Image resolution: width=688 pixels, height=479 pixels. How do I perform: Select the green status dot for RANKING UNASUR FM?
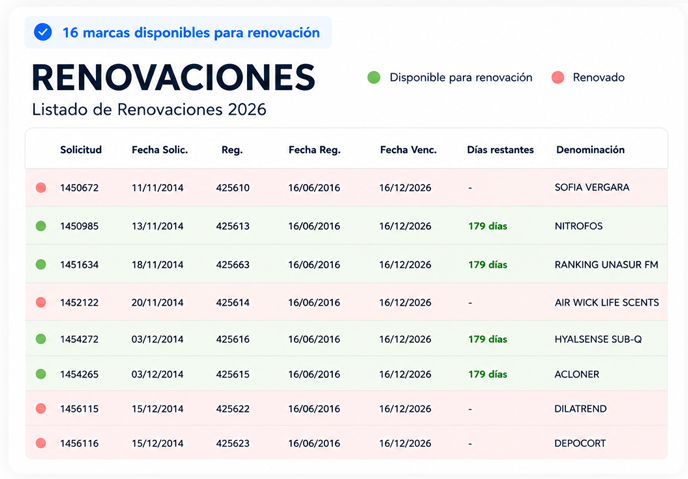[x=41, y=265]
